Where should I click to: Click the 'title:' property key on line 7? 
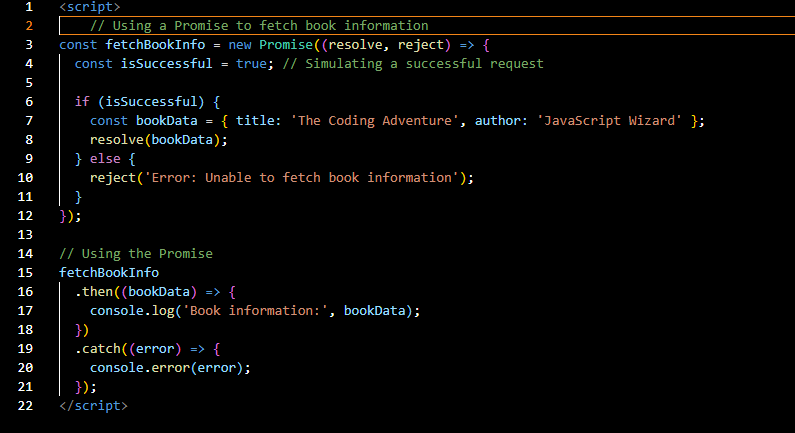(x=259, y=121)
